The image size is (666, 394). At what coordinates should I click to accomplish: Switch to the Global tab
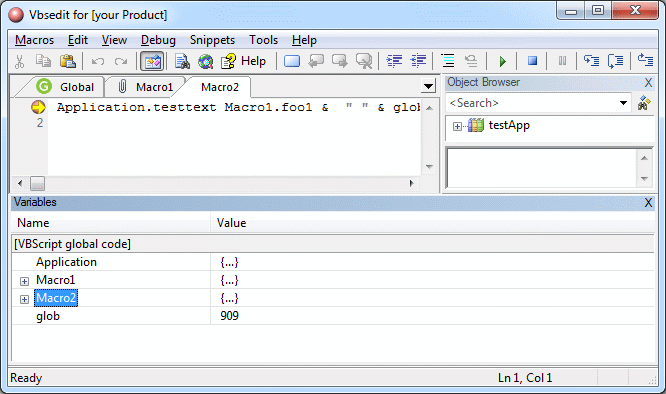65,87
